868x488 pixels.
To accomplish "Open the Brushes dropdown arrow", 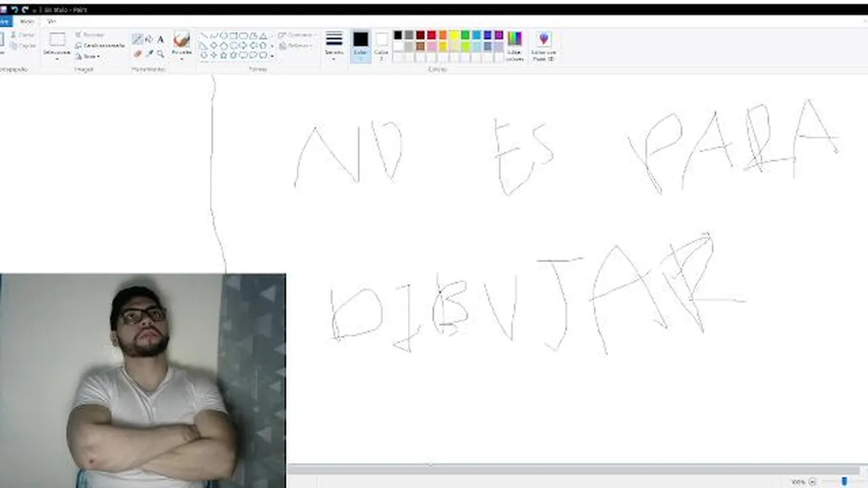I will pos(182,59).
